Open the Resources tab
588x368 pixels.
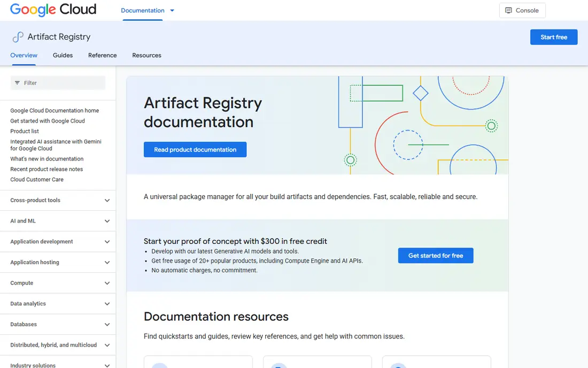(146, 55)
